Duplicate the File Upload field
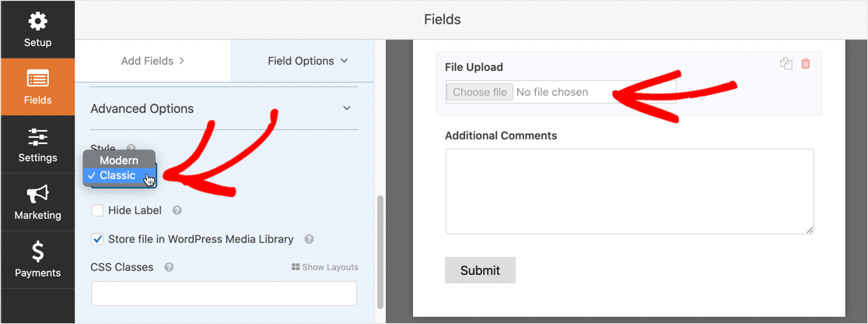The height and width of the screenshot is (324, 868). click(x=786, y=64)
